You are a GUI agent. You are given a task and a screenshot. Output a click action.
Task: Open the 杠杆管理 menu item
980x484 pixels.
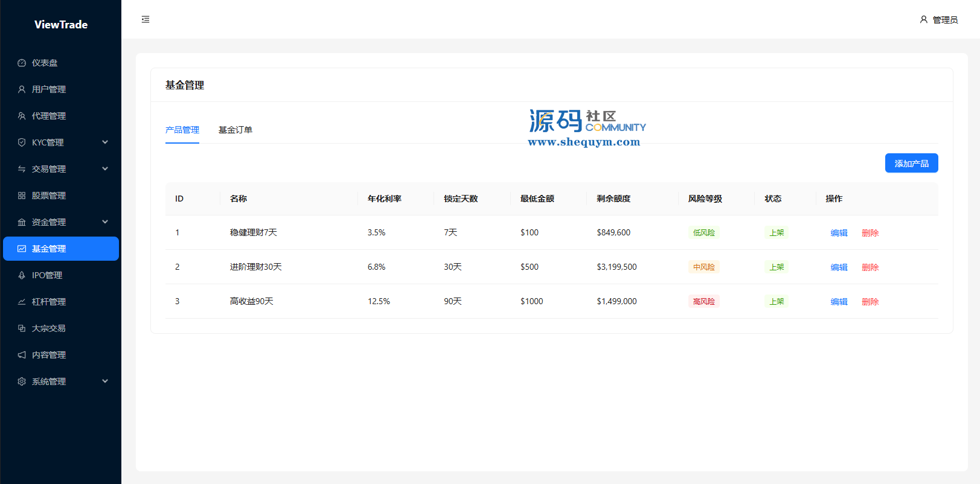(x=61, y=302)
